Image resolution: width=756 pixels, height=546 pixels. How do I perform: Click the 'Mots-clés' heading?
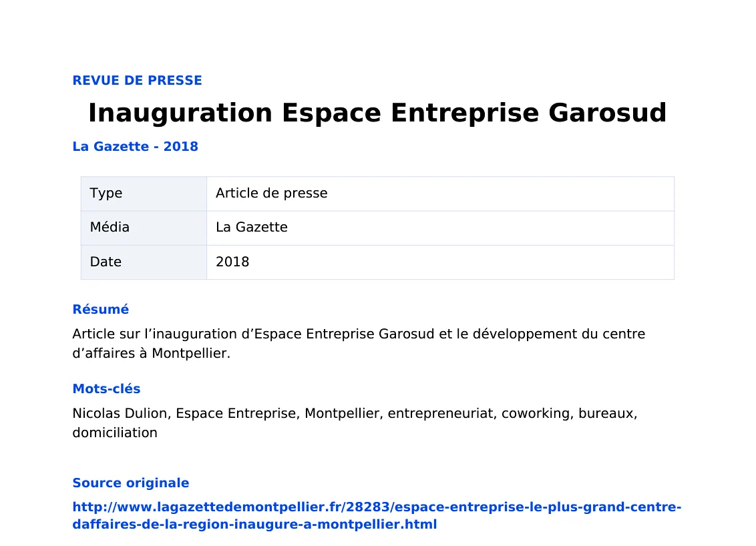tap(107, 389)
